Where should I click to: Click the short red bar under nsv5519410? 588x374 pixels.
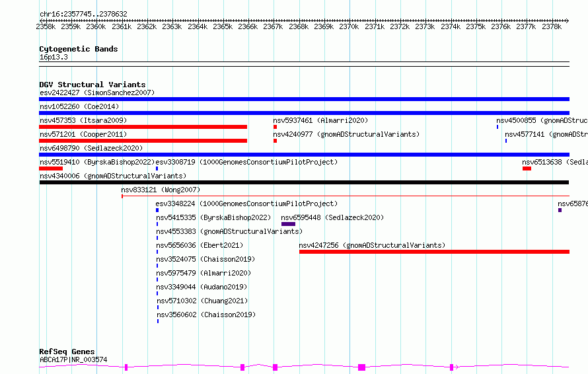click(x=51, y=168)
